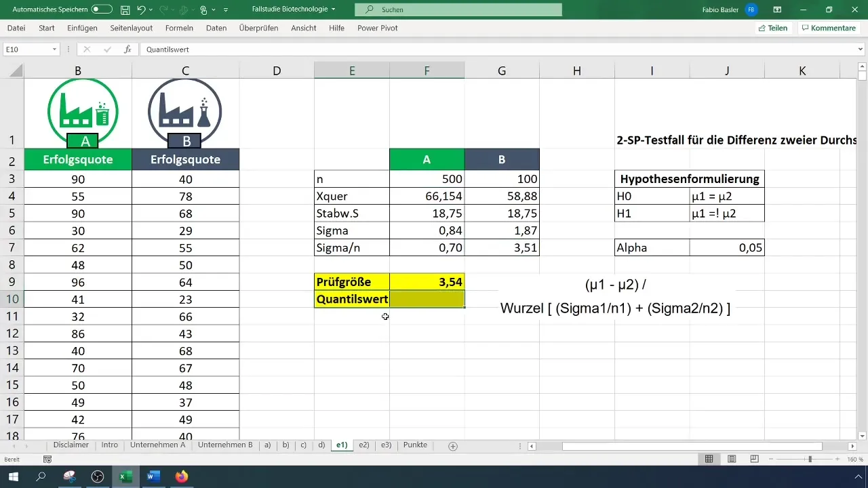Viewport: 868px width, 488px height.
Task: Click the dark factory B icon image
Action: 185,113
